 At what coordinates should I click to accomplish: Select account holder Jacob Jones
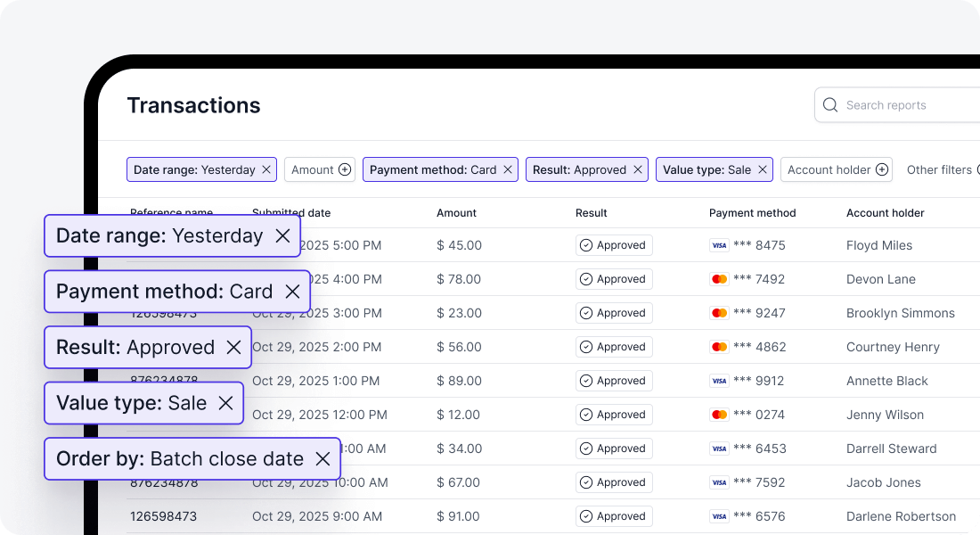[884, 482]
